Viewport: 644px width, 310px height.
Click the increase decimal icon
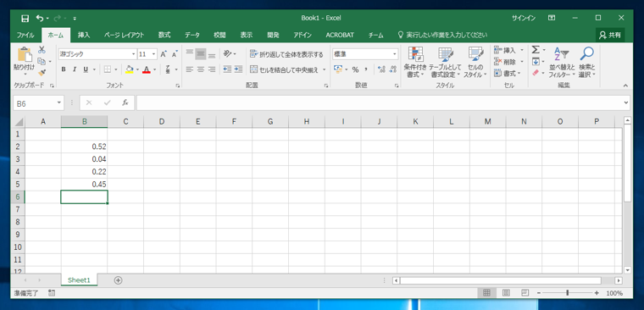[381, 69]
